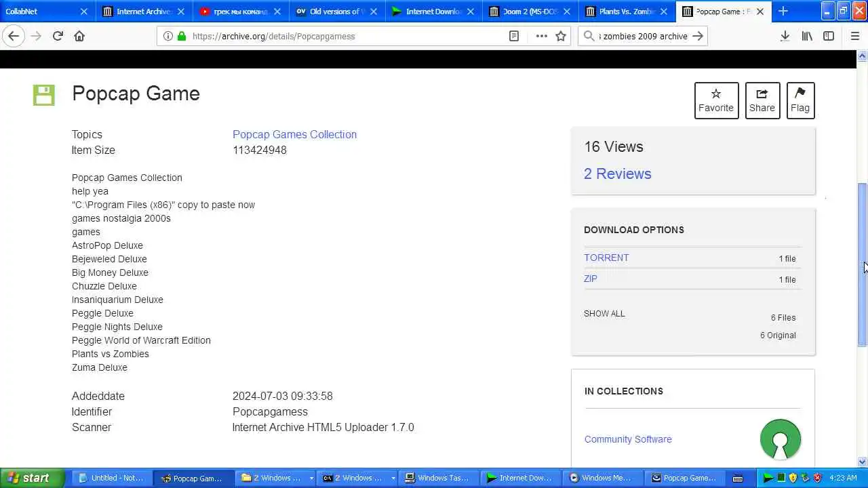
Task: Click the green floppy software item icon
Action: [x=43, y=95]
